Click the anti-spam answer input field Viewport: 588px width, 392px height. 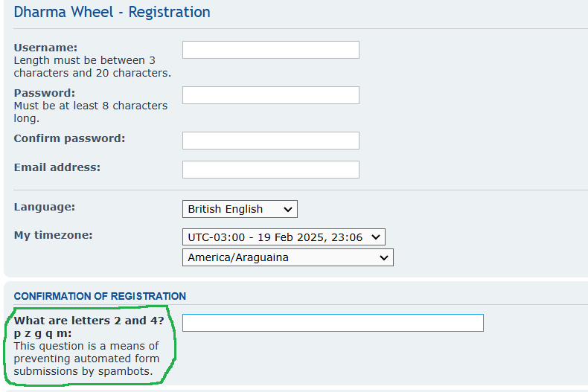coord(333,323)
